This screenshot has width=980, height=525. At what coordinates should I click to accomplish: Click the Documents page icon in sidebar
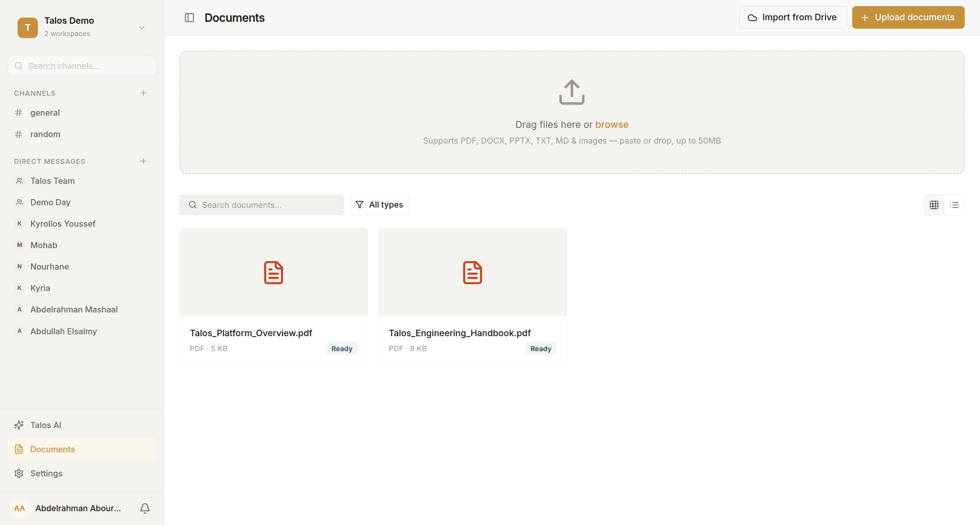[x=19, y=449]
